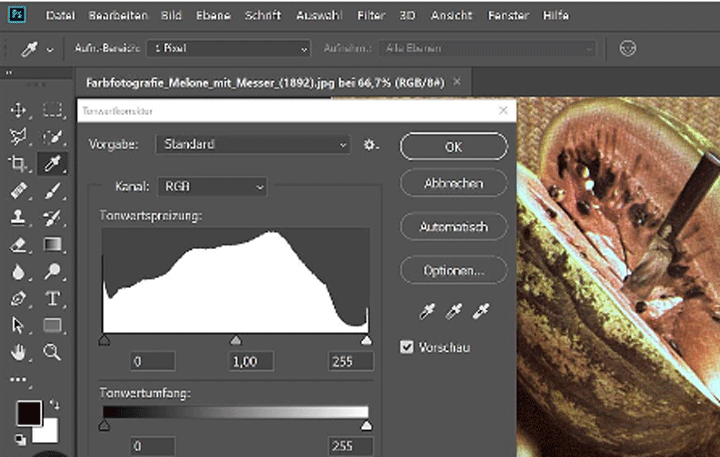Expand the eyedropper tool preset picker arrow

coord(50,50)
